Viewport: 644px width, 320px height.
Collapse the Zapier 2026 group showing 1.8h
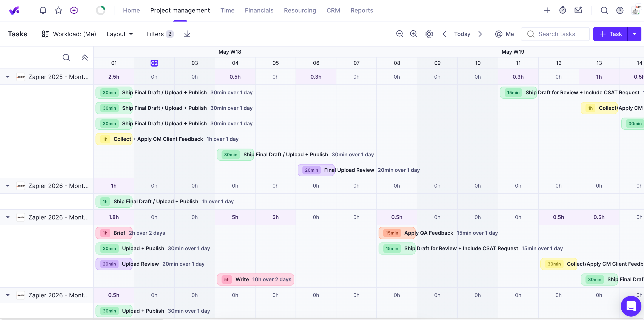pos(8,217)
